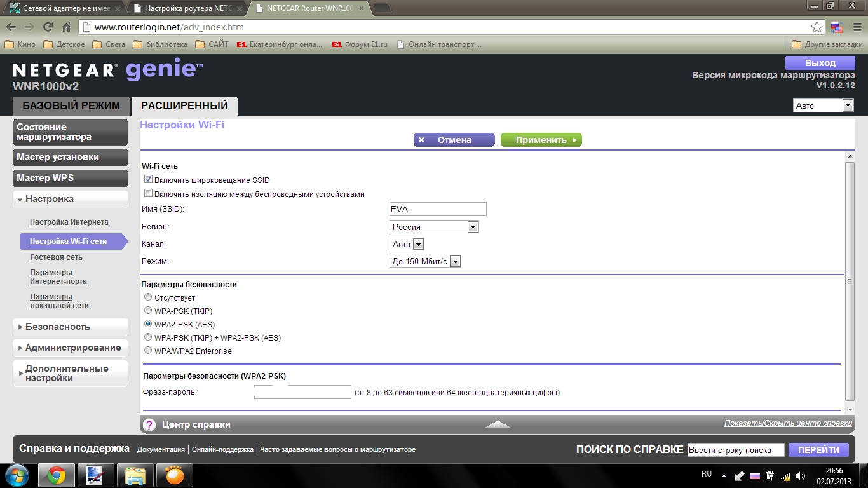The width and height of the screenshot is (868, 488).
Task: Click the ПЕРЕЙТИ search button
Action: pyautogui.click(x=819, y=450)
